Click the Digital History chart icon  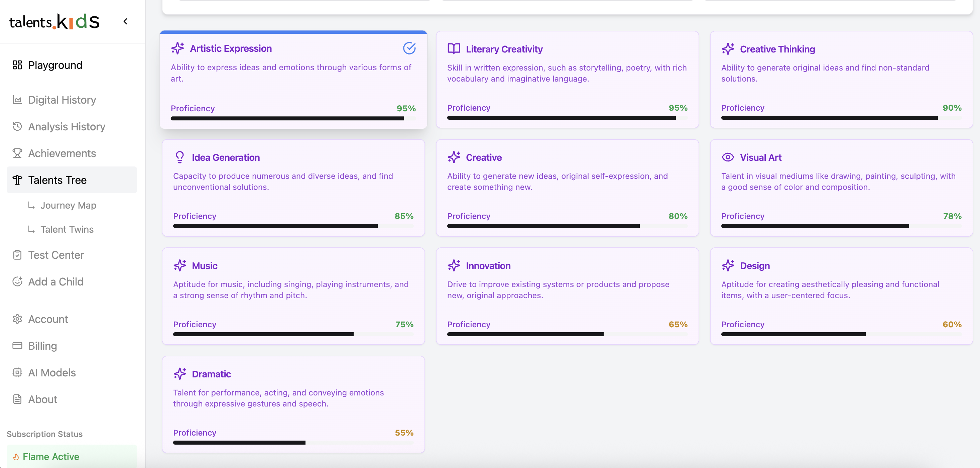coord(17,100)
